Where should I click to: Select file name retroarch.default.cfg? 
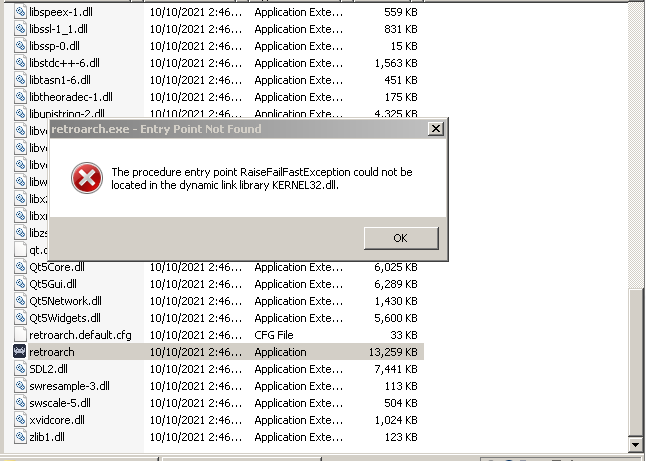pyautogui.click(x=80, y=335)
